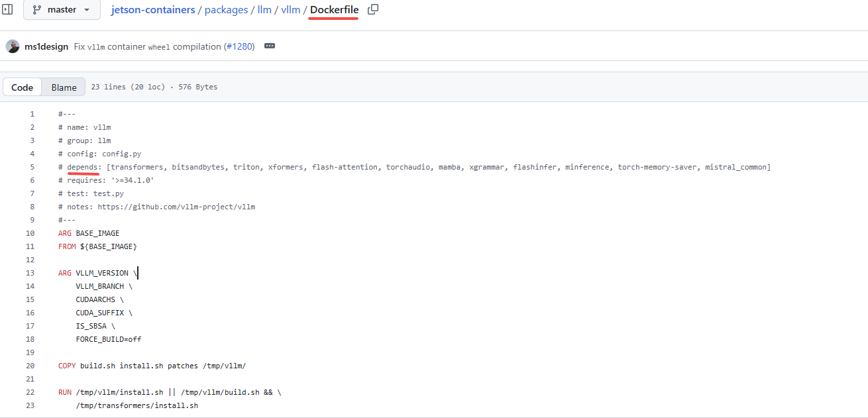Viewport: 868px width, 418px height.
Task: Select line number 1
Action: [x=32, y=114]
